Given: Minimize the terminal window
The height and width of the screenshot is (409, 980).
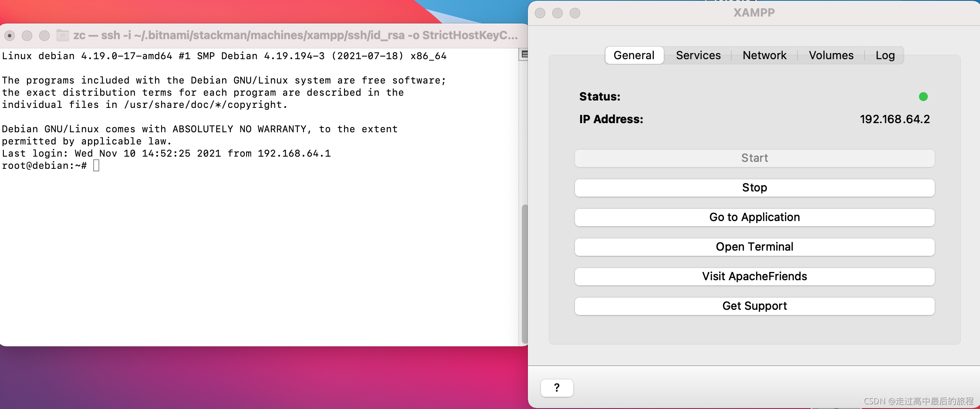Looking at the screenshot, I should coord(27,36).
